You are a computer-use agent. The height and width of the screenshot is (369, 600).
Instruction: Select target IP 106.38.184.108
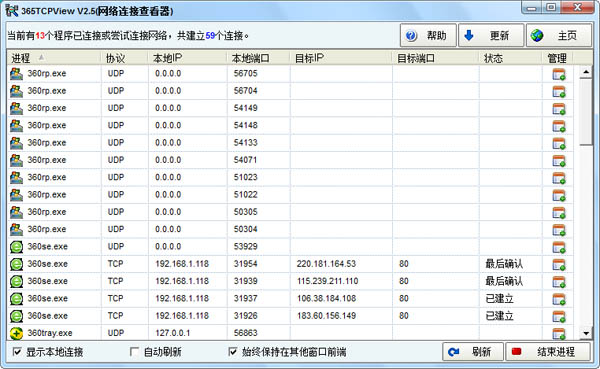point(326,298)
